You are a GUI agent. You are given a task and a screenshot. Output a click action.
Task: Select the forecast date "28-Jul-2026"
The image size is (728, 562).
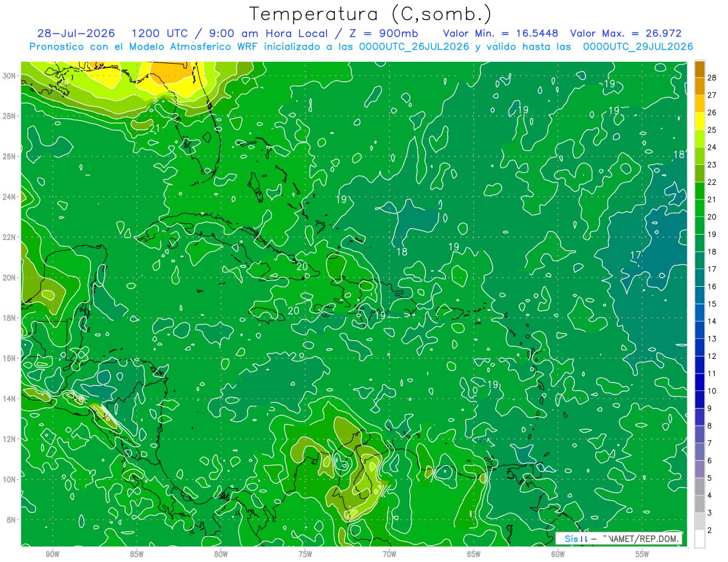click(x=78, y=33)
